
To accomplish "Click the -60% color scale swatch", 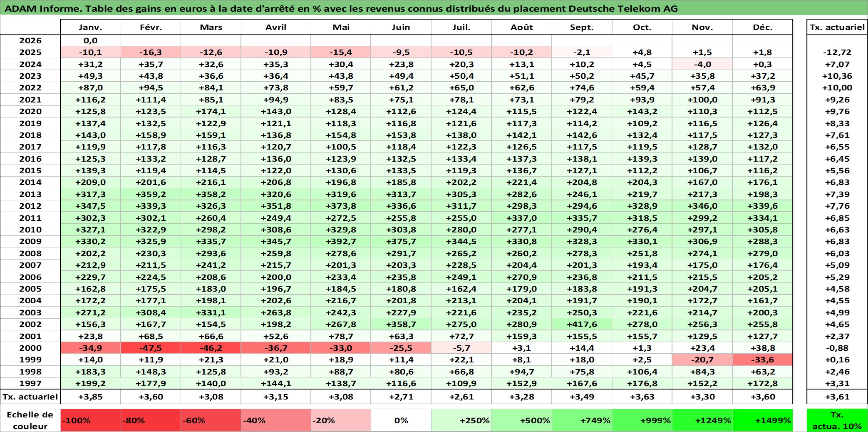I will pos(211,420).
